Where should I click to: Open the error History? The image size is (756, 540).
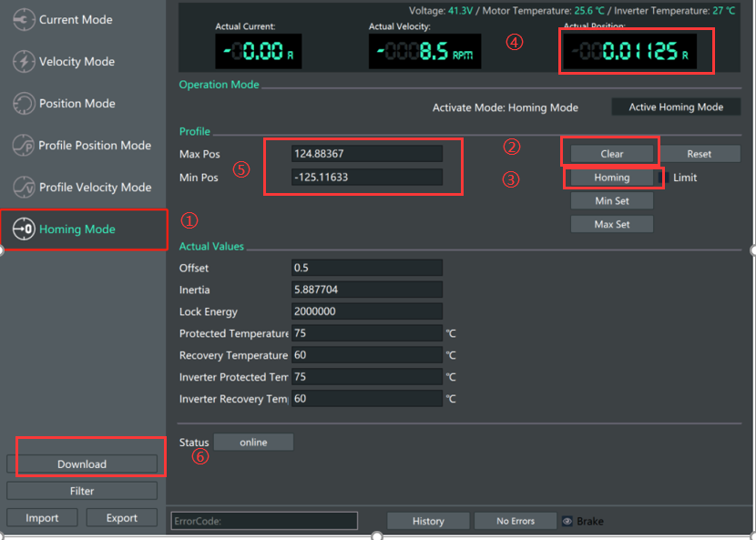click(427, 521)
